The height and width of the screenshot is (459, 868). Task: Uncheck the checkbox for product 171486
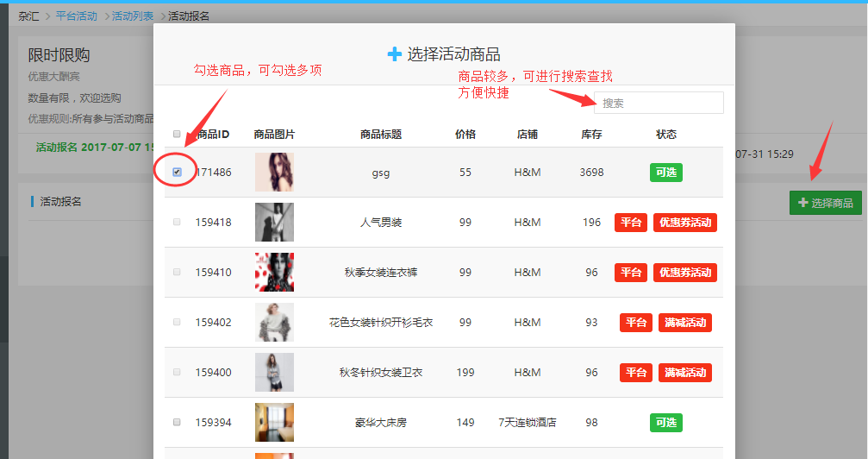tap(177, 172)
